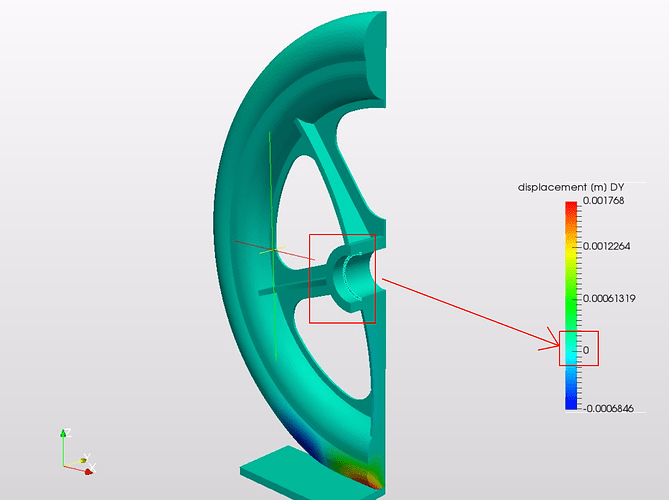Click the green Z axis arrow of triad
669x500 pixels.
pos(64,433)
